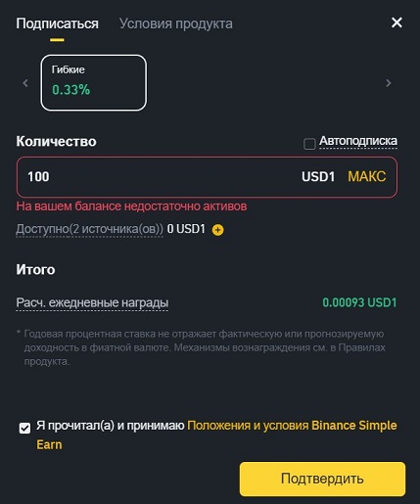Click the USD1 currency label in the field
Image resolution: width=420 pixels, height=504 pixels.
pos(318,177)
